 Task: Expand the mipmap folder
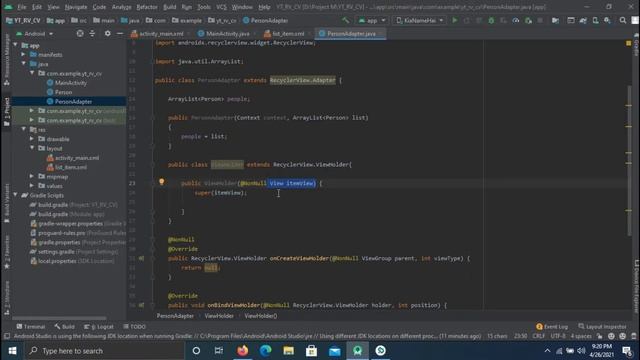[x=32, y=176]
